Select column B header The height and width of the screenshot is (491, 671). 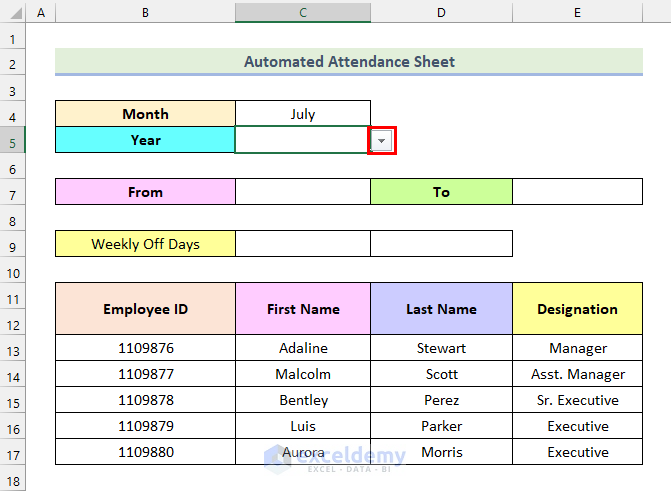pos(145,13)
